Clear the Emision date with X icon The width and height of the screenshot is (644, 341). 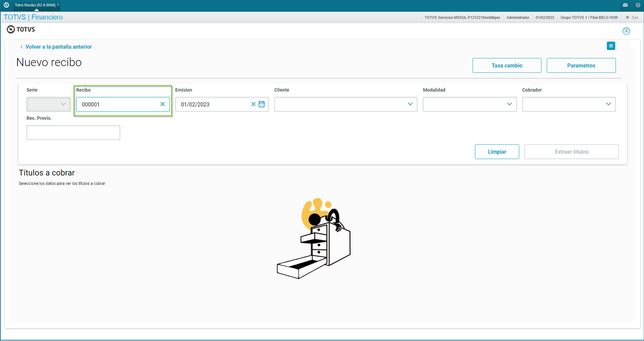[253, 104]
